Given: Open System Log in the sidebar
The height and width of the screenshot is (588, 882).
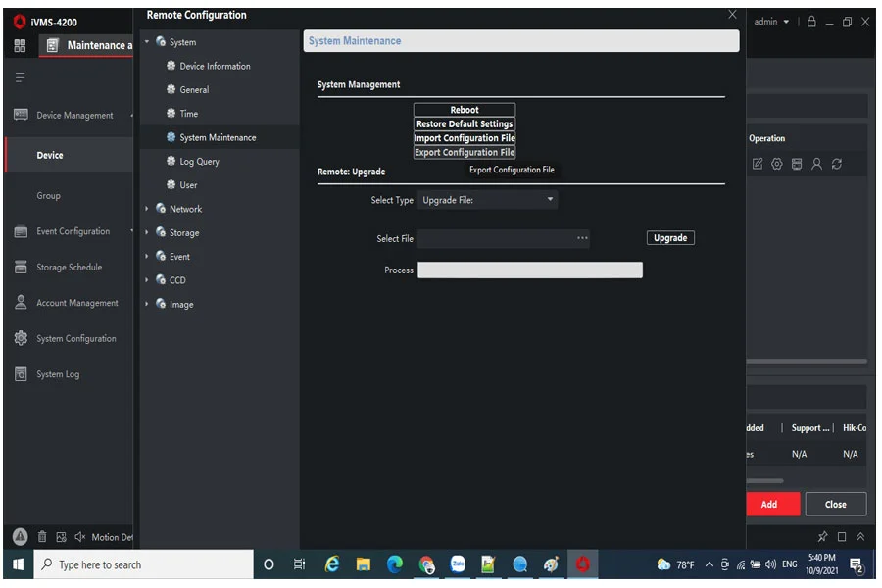Looking at the screenshot, I should click(58, 374).
